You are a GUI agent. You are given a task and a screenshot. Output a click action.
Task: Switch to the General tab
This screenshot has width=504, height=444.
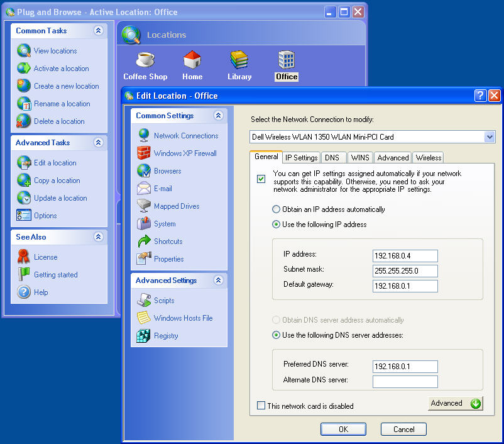pos(266,157)
